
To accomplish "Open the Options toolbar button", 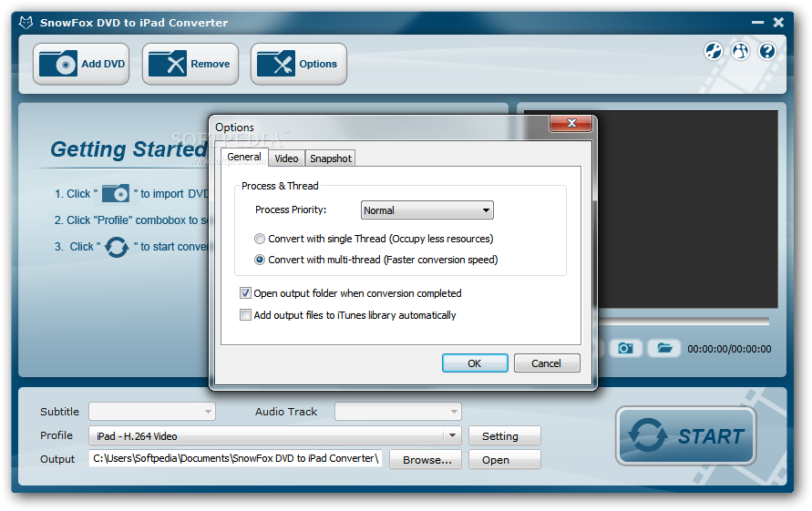I will pyautogui.click(x=299, y=64).
